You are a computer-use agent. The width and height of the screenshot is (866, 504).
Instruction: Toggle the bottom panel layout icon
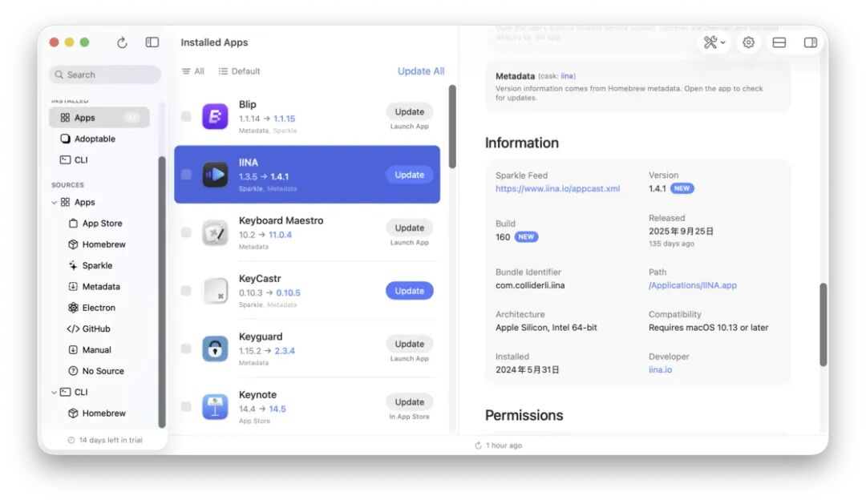[779, 42]
